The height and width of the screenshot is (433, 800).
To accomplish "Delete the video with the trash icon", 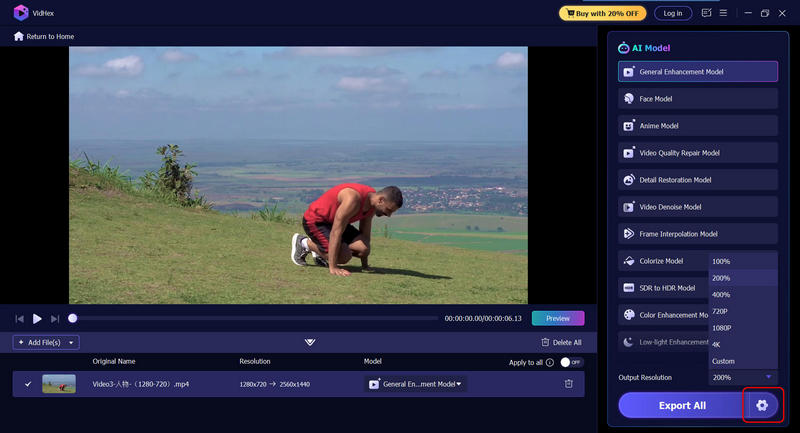I will tap(569, 384).
